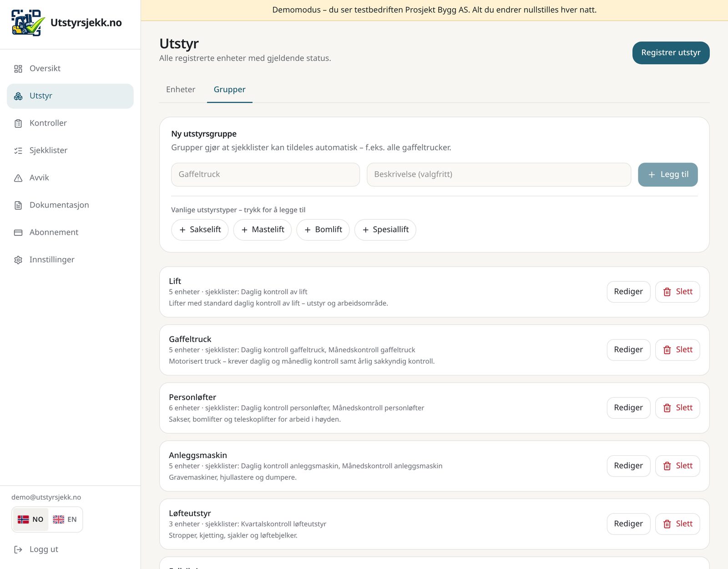
Task: Open Dokumentasjon via its document icon
Action: [x=18, y=205]
